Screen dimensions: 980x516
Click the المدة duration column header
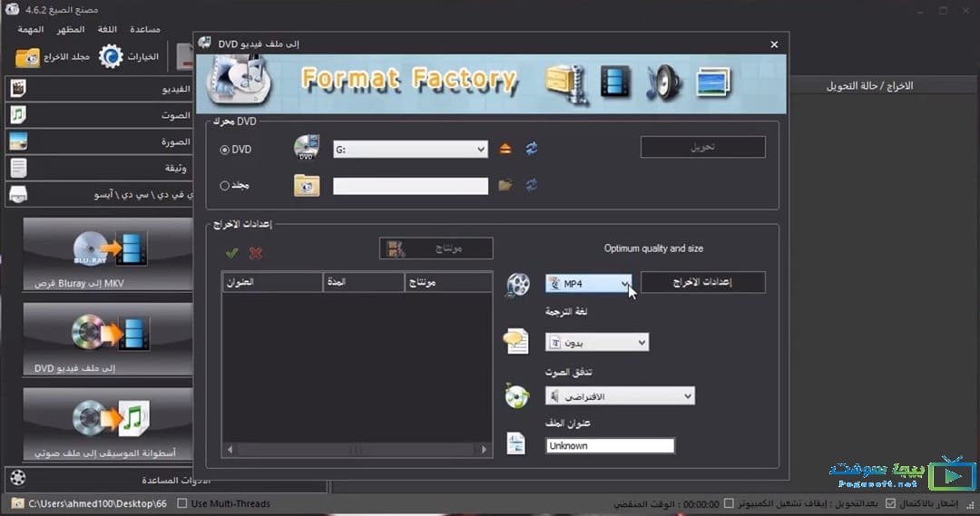tap(364, 282)
